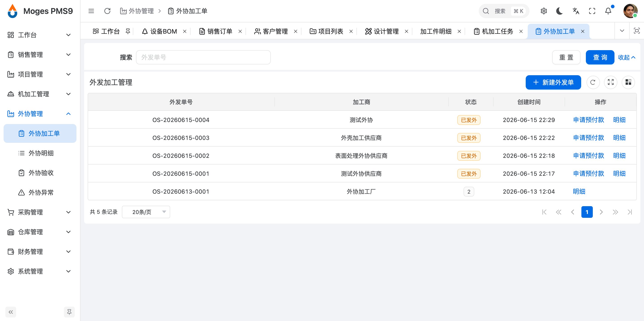Open 明细 for OS-20260613-0001
The height and width of the screenshot is (321, 644).
pos(579,191)
